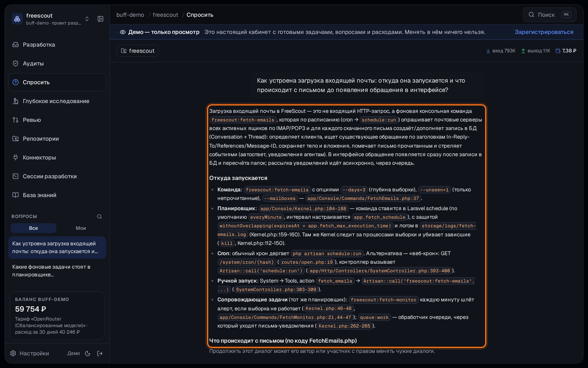This screenshot has width=588, height=368.
Task: Click the выход 11K upload icon
Action: tap(523, 51)
